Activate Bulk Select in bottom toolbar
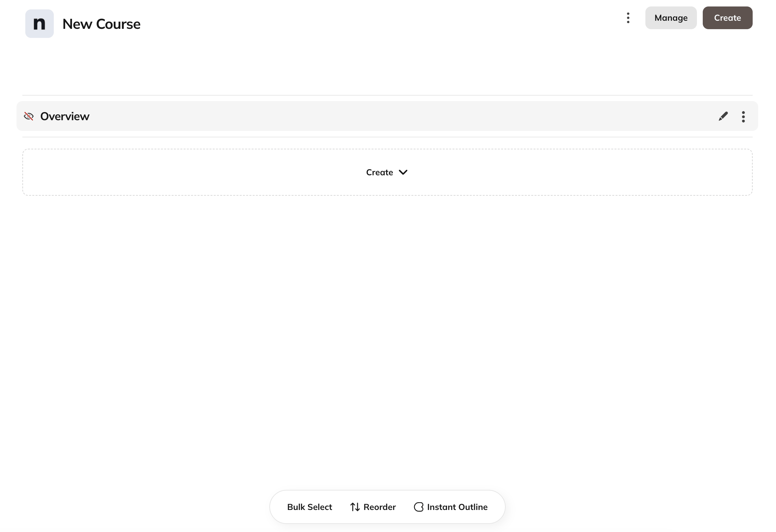This screenshot has height=532, width=776. point(310,507)
